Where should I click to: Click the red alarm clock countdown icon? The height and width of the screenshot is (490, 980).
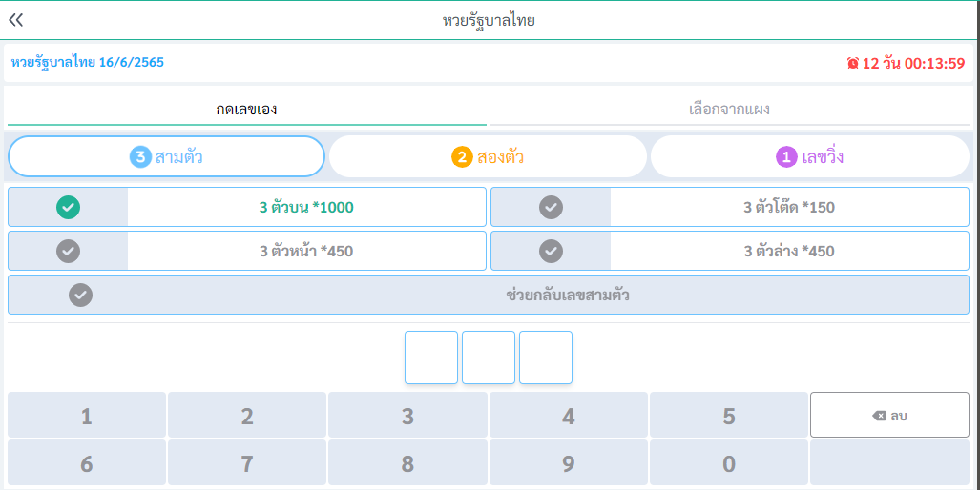(852, 63)
